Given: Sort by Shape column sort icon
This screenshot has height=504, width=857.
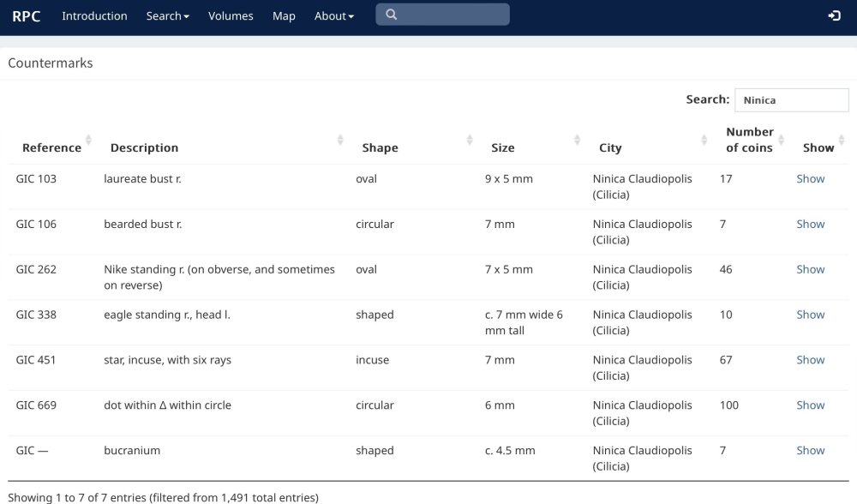Looking at the screenshot, I should point(470,141).
